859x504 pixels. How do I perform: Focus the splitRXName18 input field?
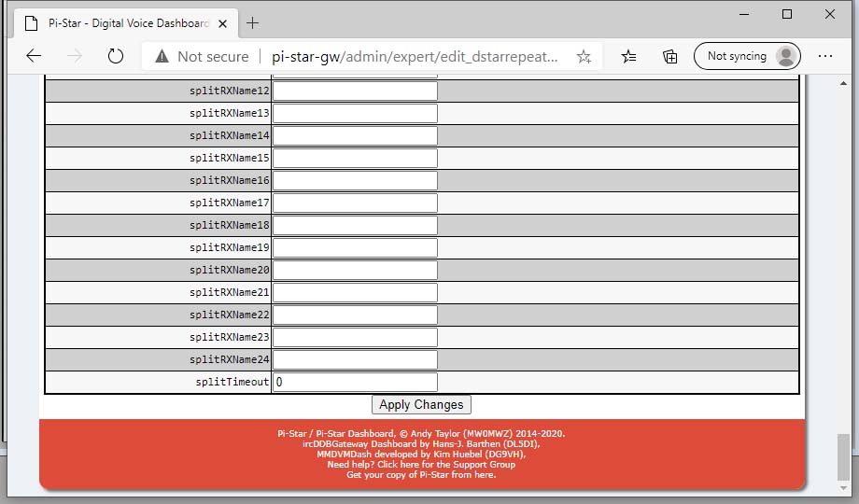(355, 226)
